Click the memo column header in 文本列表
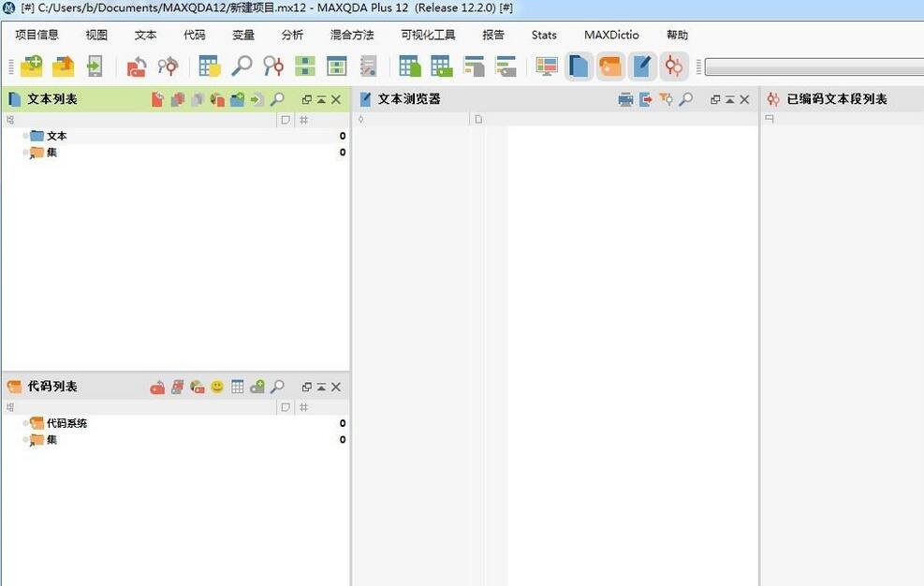924x586 pixels. coord(286,120)
